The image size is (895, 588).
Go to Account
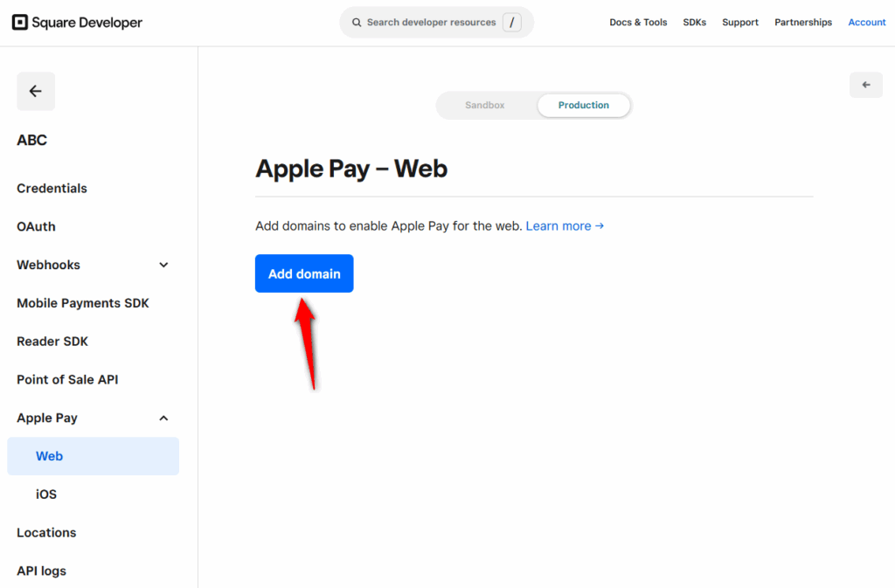(x=866, y=22)
